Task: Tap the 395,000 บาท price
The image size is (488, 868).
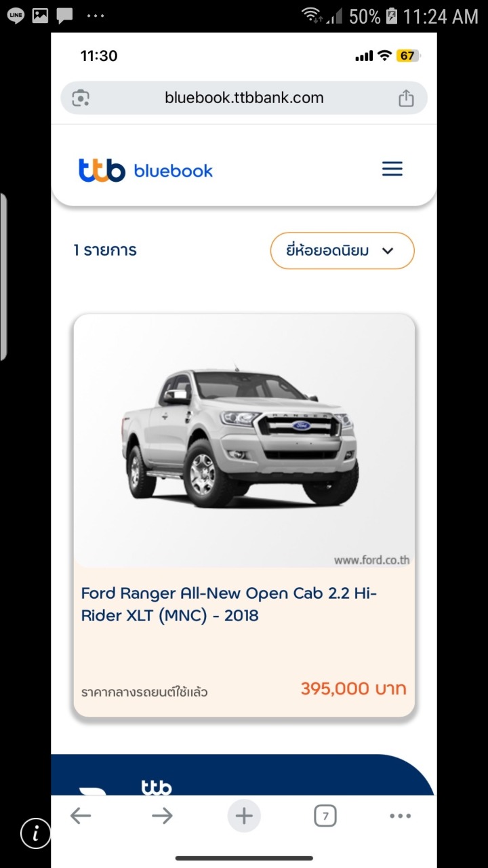Action: 354,689
